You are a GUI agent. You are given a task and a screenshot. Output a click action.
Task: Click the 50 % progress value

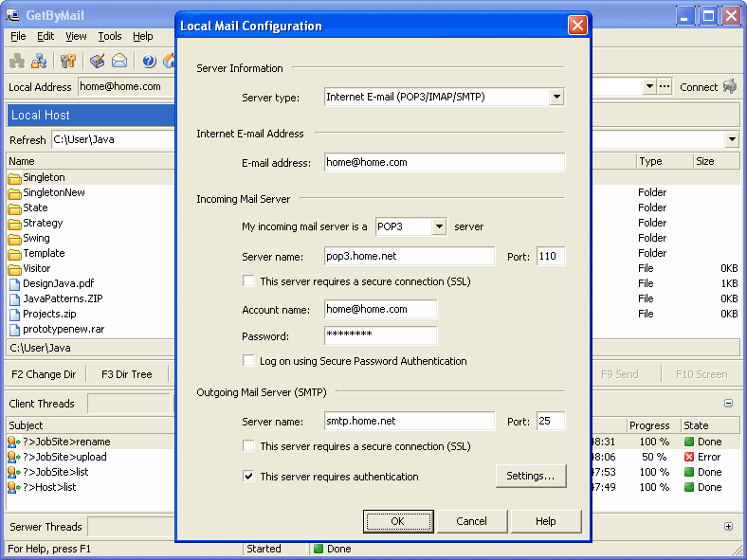pyautogui.click(x=654, y=457)
